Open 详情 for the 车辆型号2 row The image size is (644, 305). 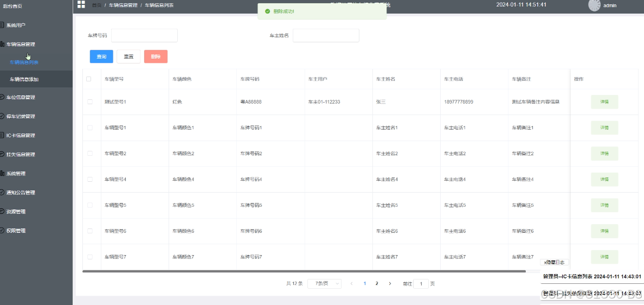(604, 154)
